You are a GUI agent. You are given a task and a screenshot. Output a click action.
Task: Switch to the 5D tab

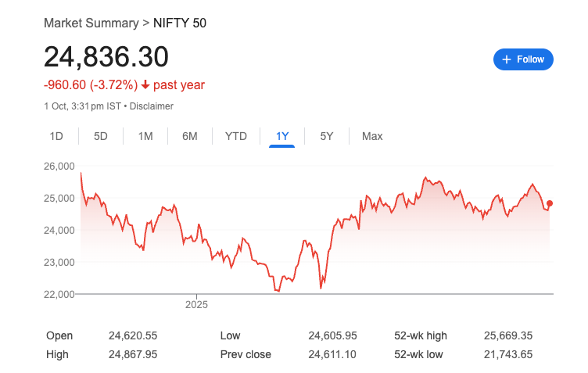[x=100, y=136]
